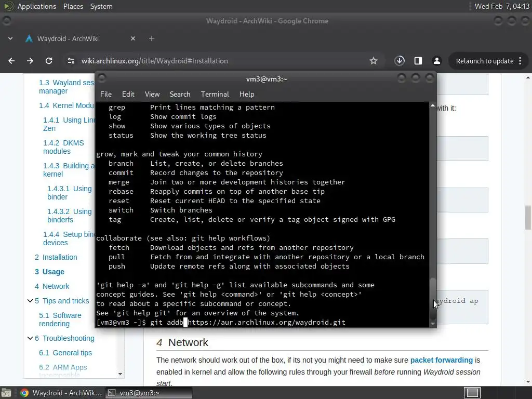Image resolution: width=532 pixels, height=399 pixels.
Task: Open the 1.4.2 DKMS modules link
Action: (63, 147)
